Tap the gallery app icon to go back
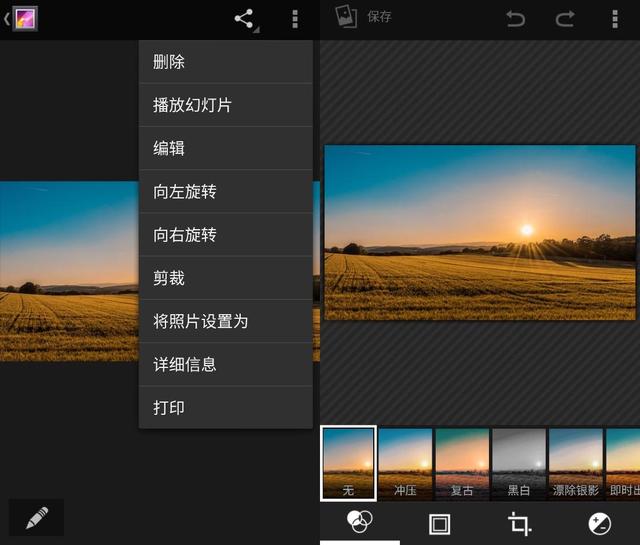 pyautogui.click(x=24, y=18)
